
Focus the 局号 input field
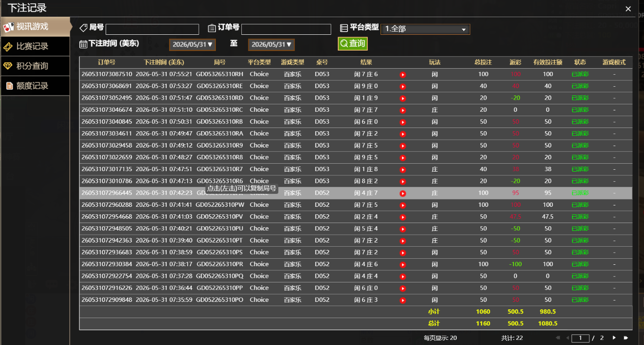tap(152, 29)
